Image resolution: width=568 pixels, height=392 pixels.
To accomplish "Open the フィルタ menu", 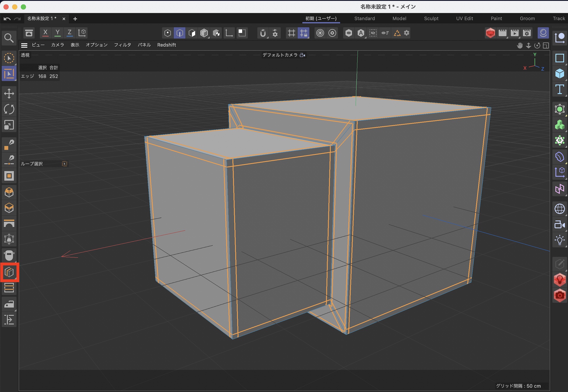I will [x=122, y=45].
